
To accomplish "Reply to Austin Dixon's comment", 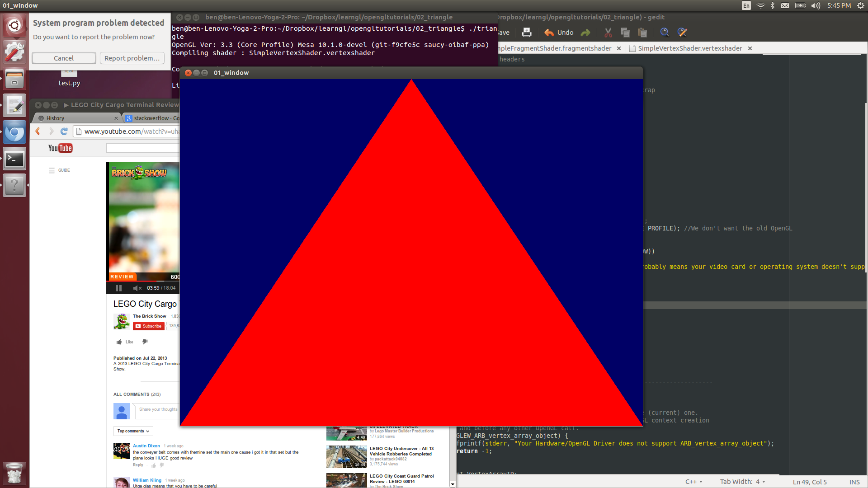I will (x=138, y=465).
